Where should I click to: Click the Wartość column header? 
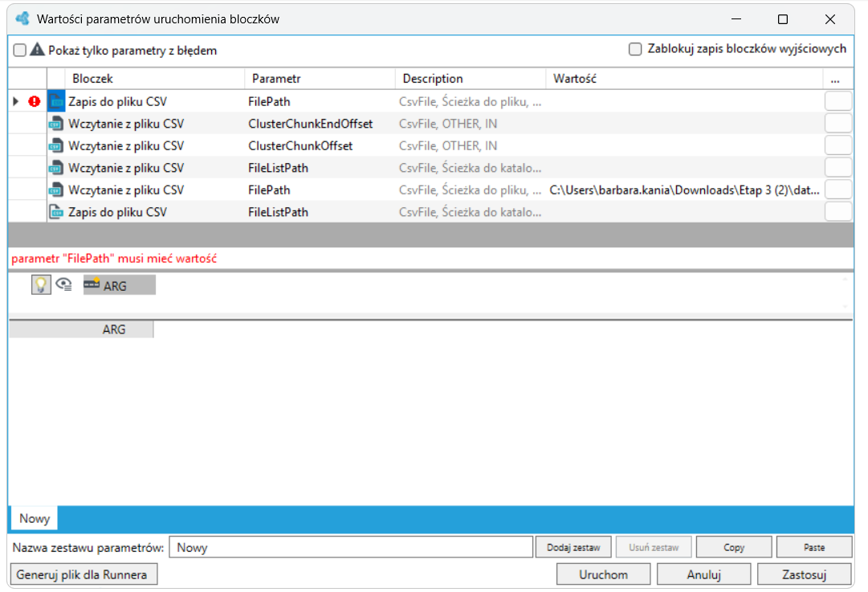tap(684, 79)
